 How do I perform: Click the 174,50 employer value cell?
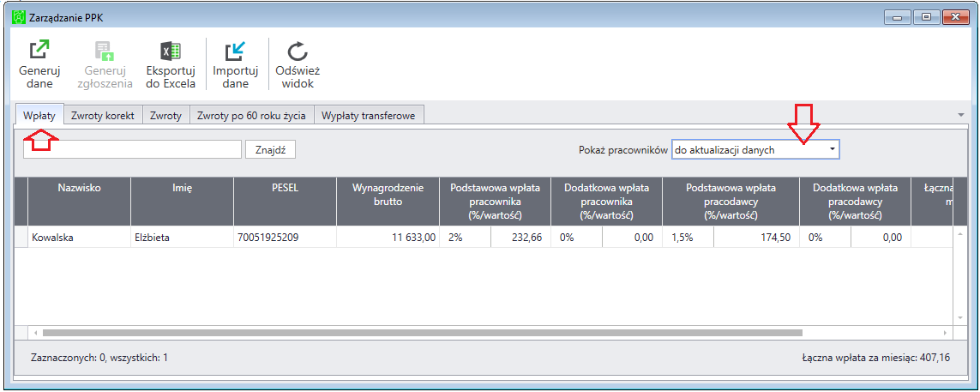pyautogui.click(x=756, y=237)
